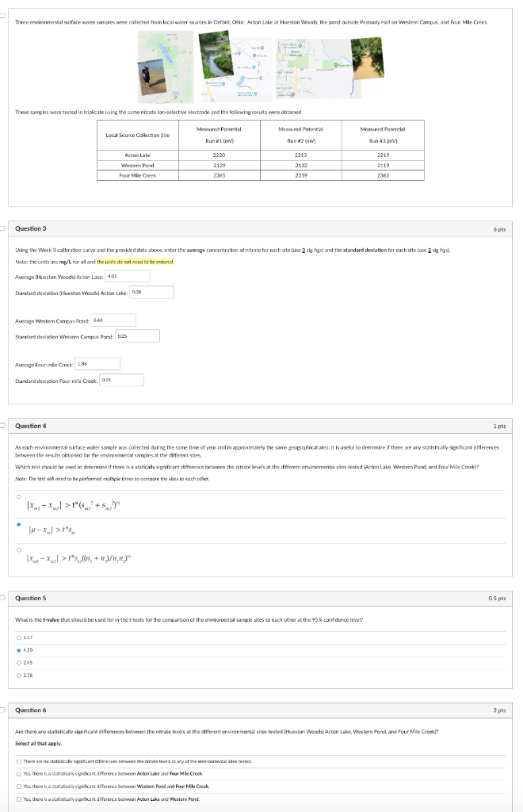Click the Average Four-mile Creek field
Viewport: 523px width, 812px height.
point(96,363)
